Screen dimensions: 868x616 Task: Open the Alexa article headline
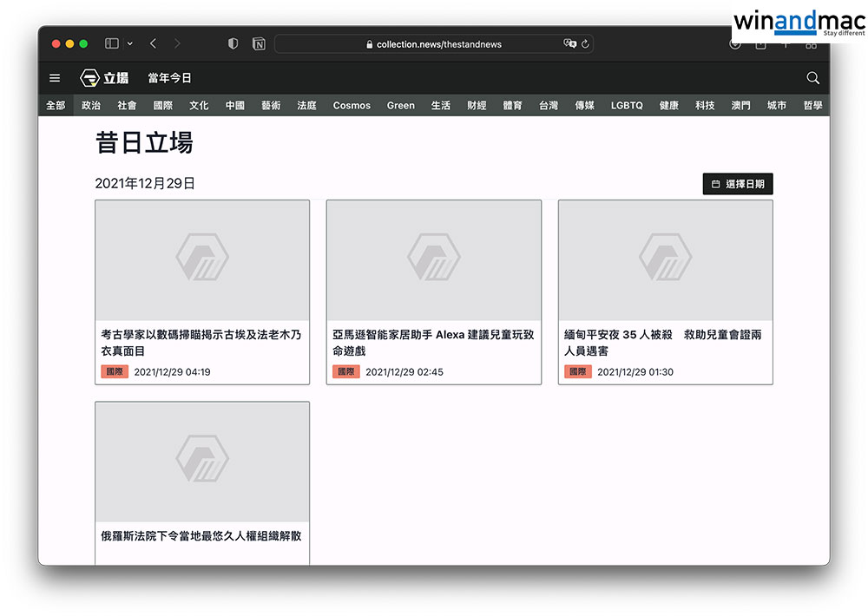click(433, 343)
